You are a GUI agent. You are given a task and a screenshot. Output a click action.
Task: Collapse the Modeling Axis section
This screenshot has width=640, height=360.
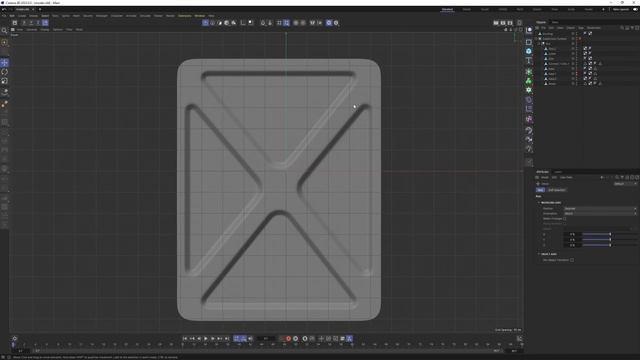539,202
